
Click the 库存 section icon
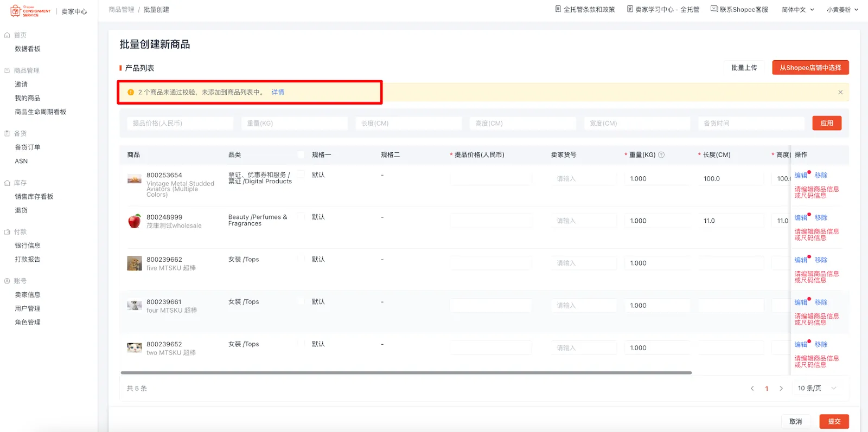point(7,183)
